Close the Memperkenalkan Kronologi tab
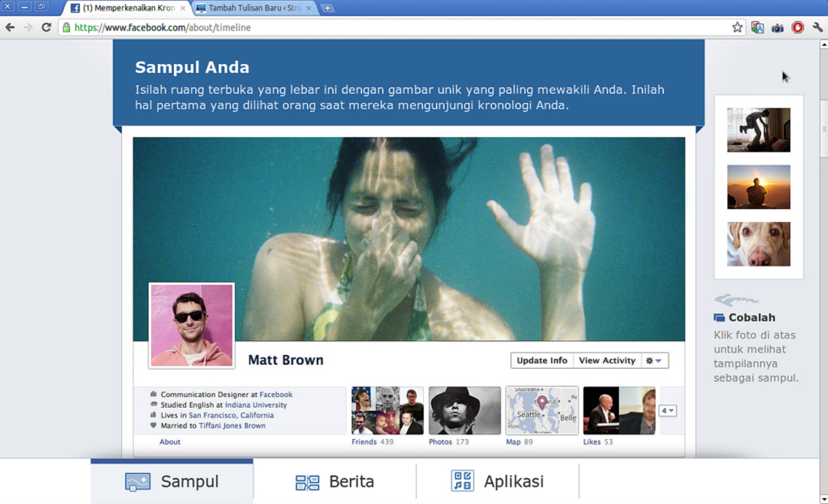The image size is (828, 504). [183, 8]
